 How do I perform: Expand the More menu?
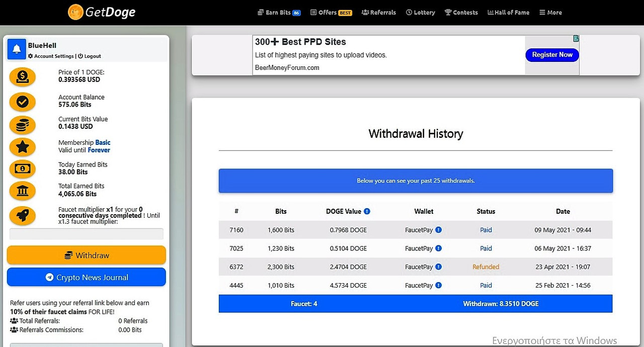[x=550, y=13]
